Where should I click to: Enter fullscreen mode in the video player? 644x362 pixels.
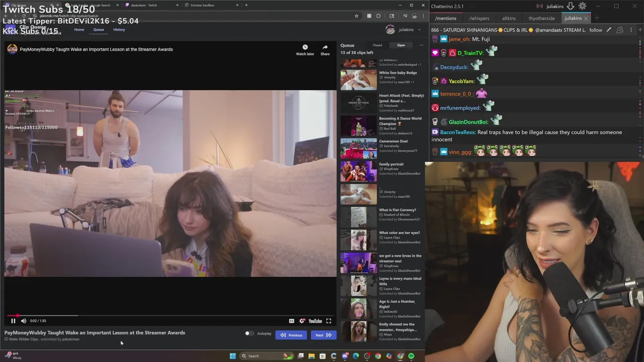tap(329, 321)
